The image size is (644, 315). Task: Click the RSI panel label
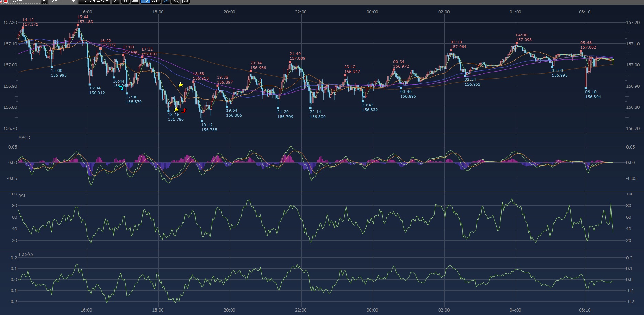22,196
